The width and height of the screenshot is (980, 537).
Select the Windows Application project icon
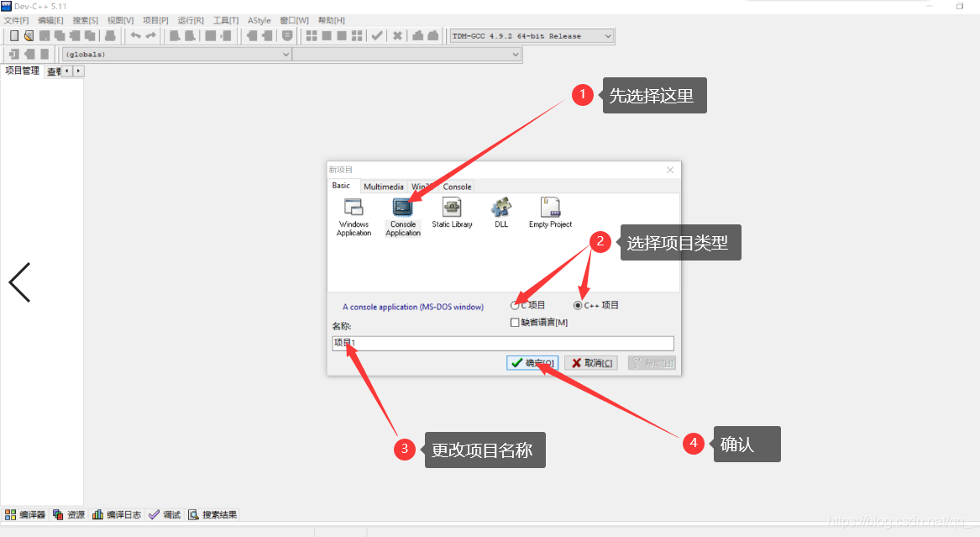point(354,217)
